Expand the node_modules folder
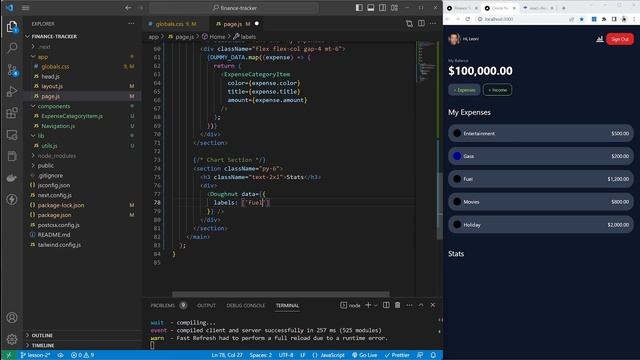Image resolution: width=640 pixels, height=360 pixels. click(x=56, y=156)
